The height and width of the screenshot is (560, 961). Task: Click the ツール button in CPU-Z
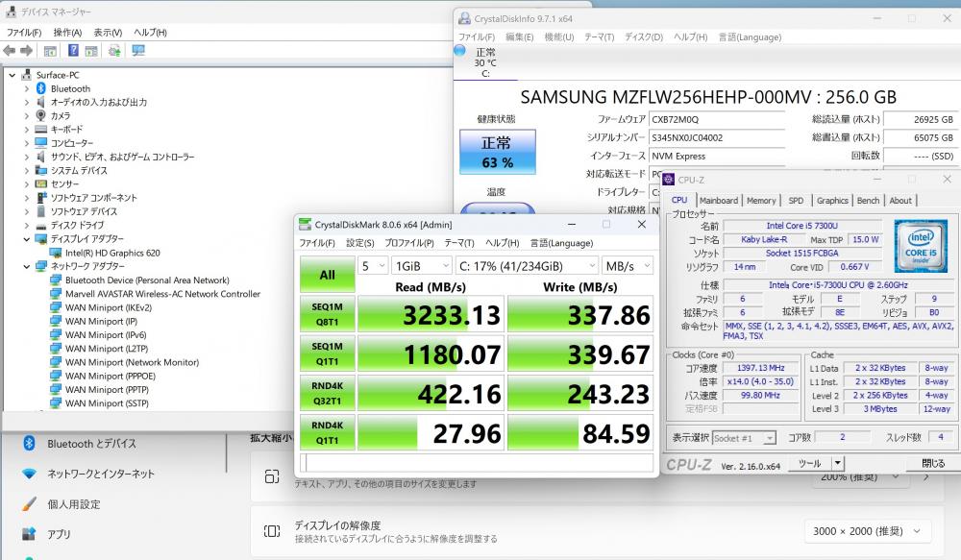point(809,463)
